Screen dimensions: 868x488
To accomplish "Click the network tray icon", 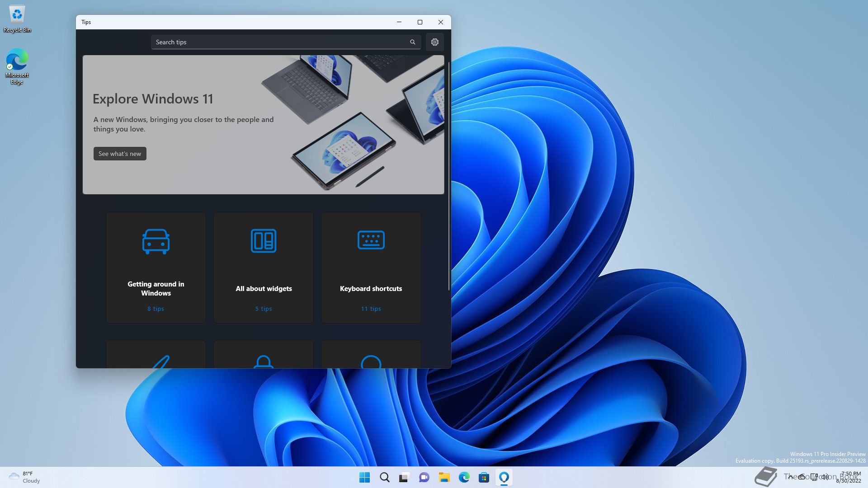I will (x=814, y=477).
